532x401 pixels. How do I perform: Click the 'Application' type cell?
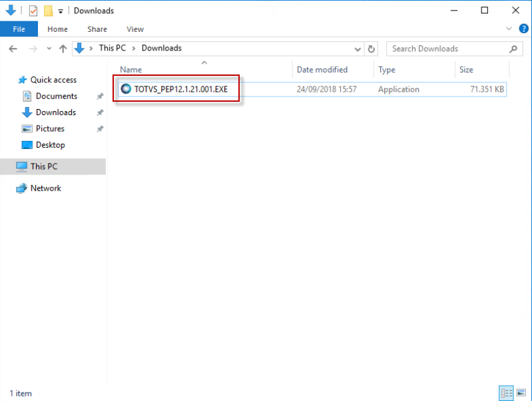[399, 90]
